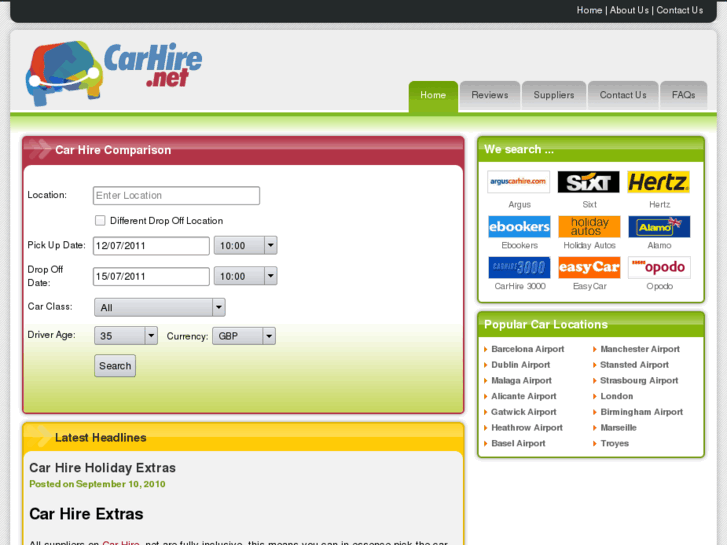Image resolution: width=727 pixels, height=545 pixels.
Task: Open the Holiday Autos logo
Action: tap(589, 226)
